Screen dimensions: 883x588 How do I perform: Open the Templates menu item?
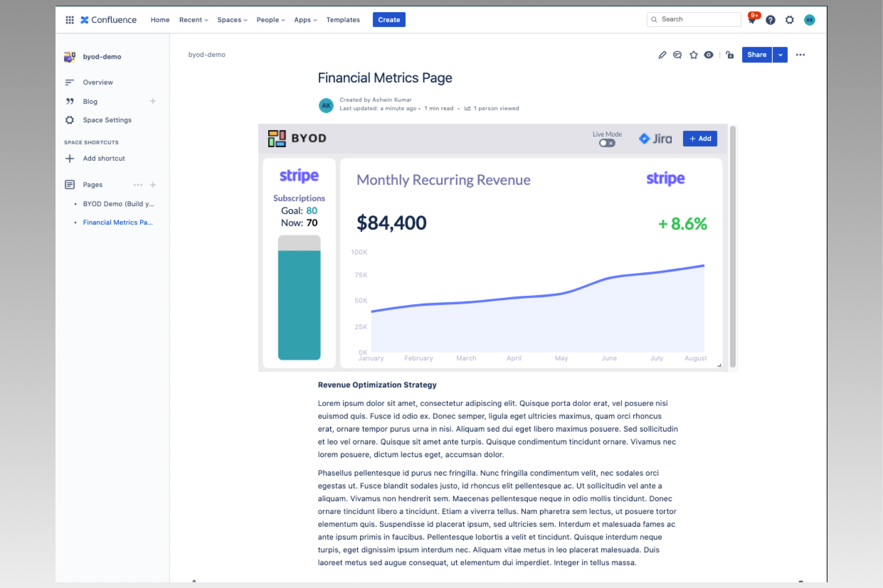click(342, 20)
